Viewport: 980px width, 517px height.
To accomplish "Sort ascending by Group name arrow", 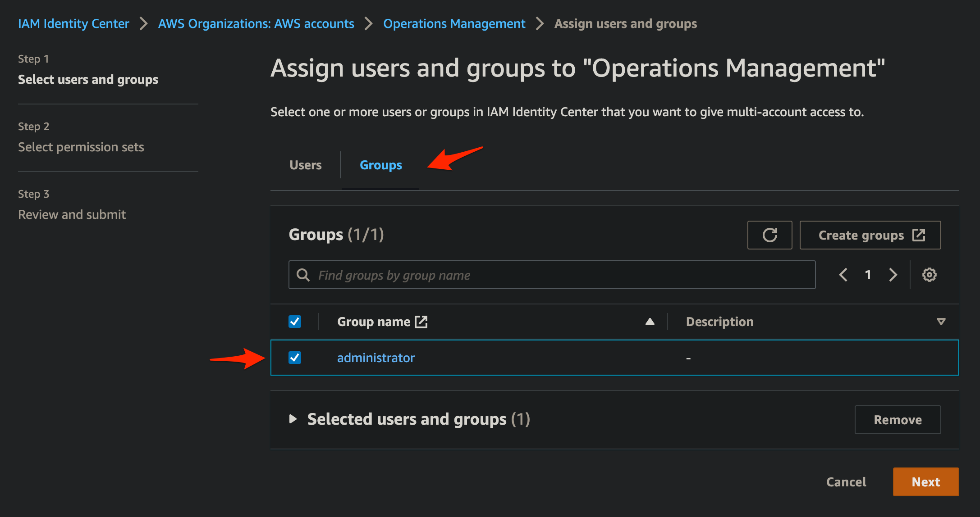I will [x=650, y=322].
